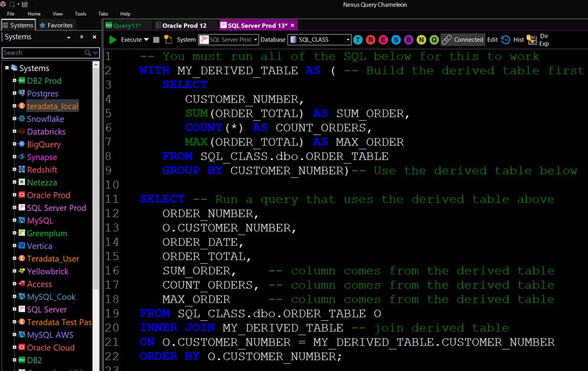The height and width of the screenshot is (371, 588).
Task: Pin the Systems panel with the pushpin
Action: pyautogui.click(x=81, y=37)
